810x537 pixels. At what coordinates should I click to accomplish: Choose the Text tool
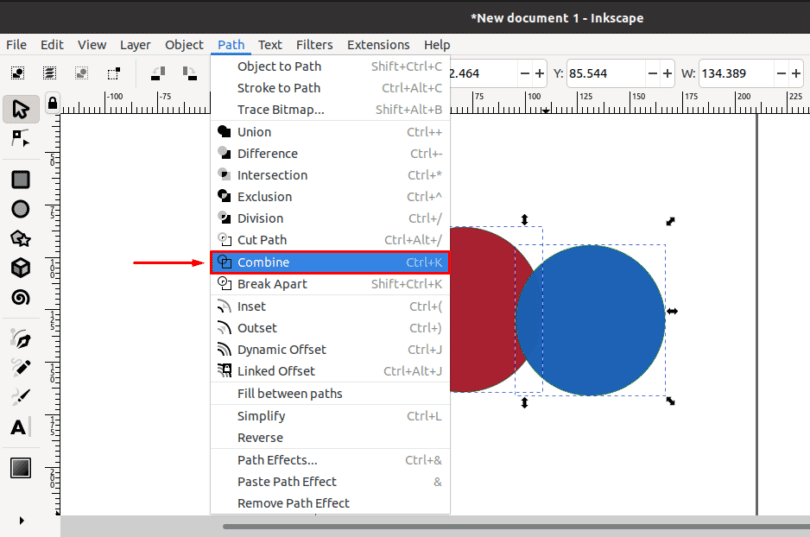coord(20,427)
